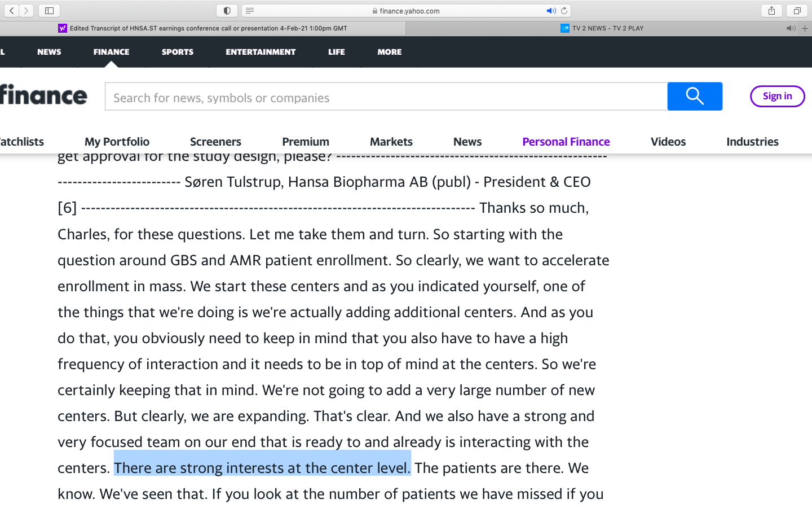Viewport: 812px width, 508px height.
Task: Reload the page with the refresh icon
Action: (564, 11)
